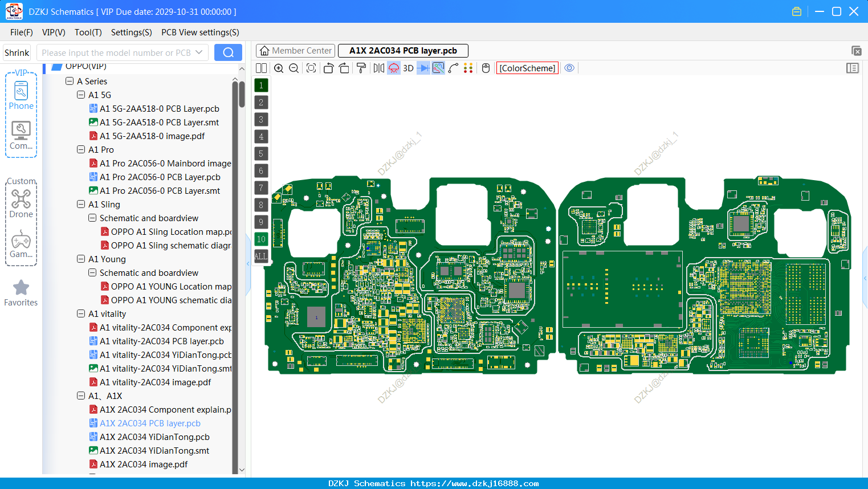The height and width of the screenshot is (489, 868).
Task: Zoom out of the PCB view
Action: click(294, 68)
